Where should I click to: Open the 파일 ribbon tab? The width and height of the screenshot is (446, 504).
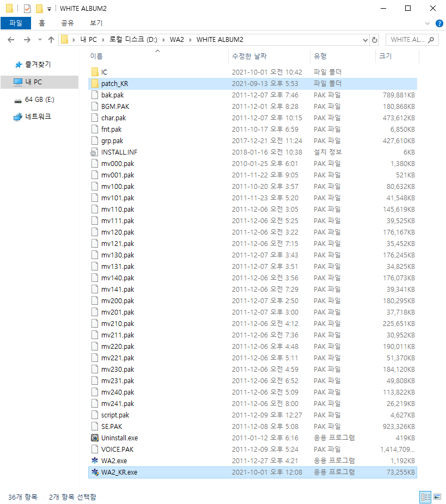(16, 23)
